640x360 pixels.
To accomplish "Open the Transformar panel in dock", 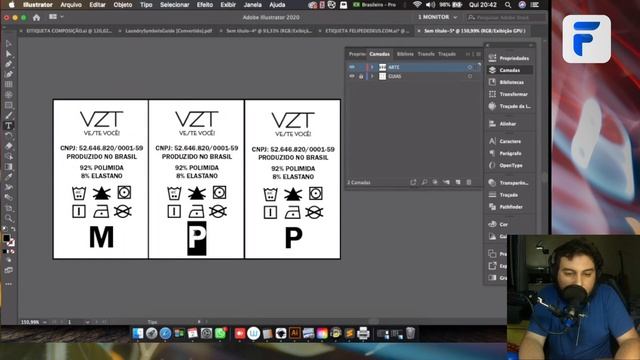I will click(510, 94).
